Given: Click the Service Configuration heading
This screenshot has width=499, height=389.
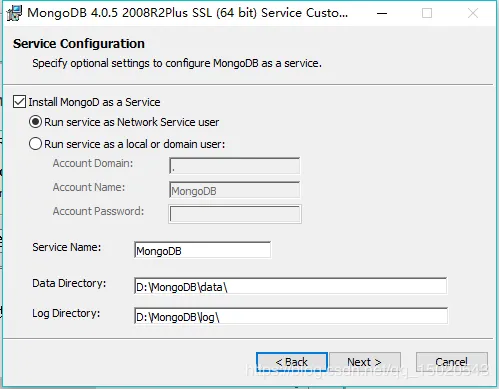Looking at the screenshot, I should [x=79, y=44].
